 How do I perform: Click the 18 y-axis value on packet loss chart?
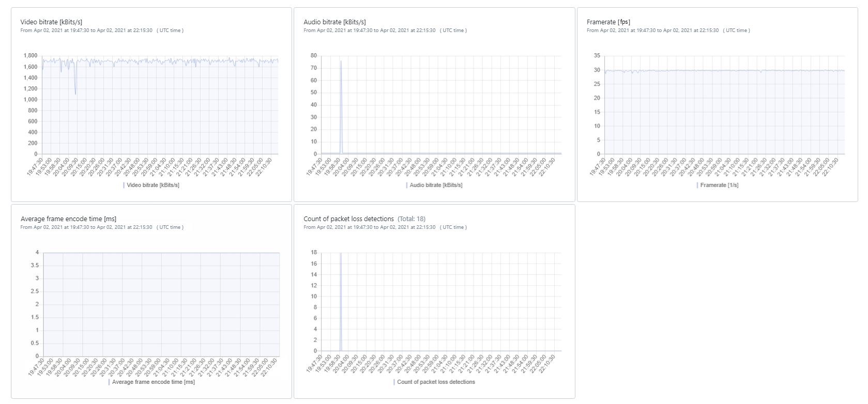pos(313,253)
